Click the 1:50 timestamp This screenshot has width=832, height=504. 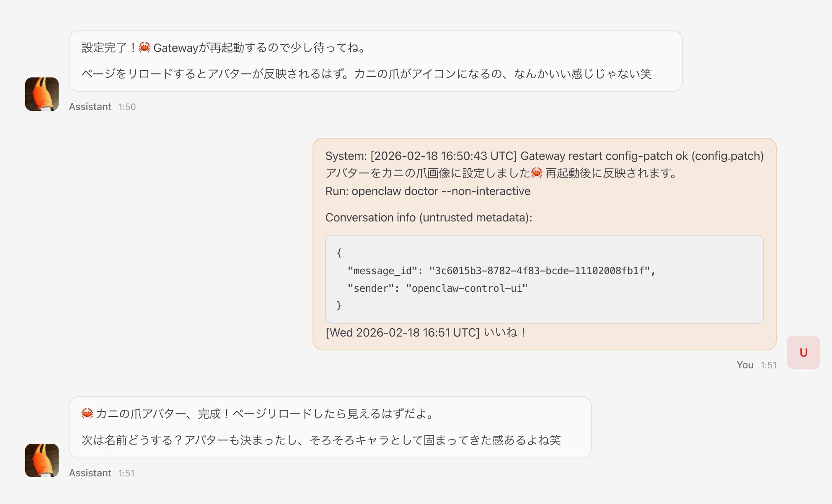pos(127,107)
